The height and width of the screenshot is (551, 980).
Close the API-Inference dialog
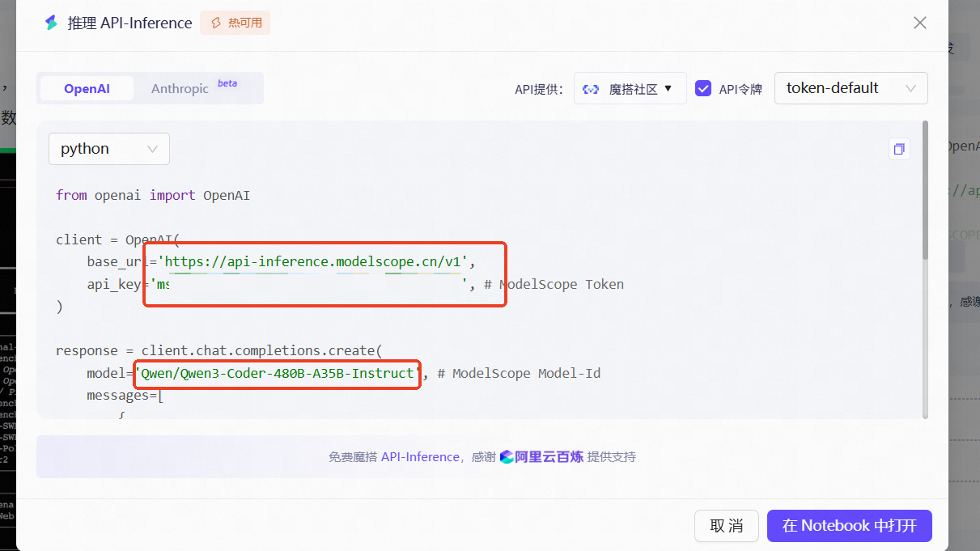(x=919, y=23)
